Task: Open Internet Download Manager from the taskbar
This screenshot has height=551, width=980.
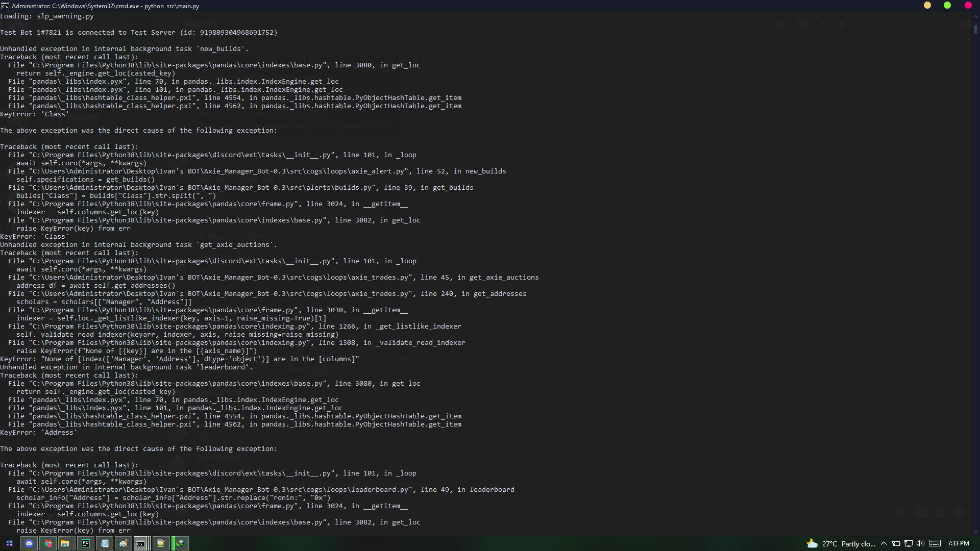Action: coord(181,543)
